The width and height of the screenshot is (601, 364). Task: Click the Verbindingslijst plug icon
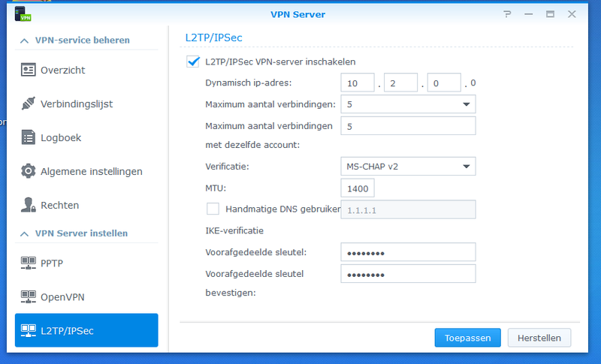tap(29, 104)
